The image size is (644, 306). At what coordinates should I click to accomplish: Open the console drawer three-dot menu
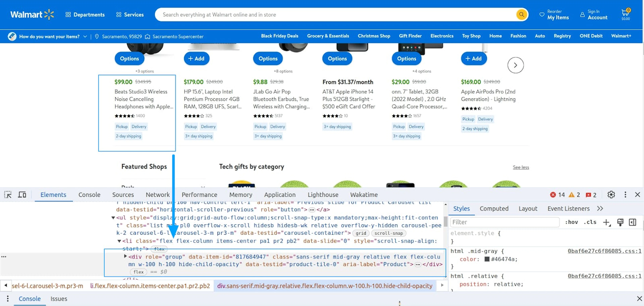click(8, 298)
